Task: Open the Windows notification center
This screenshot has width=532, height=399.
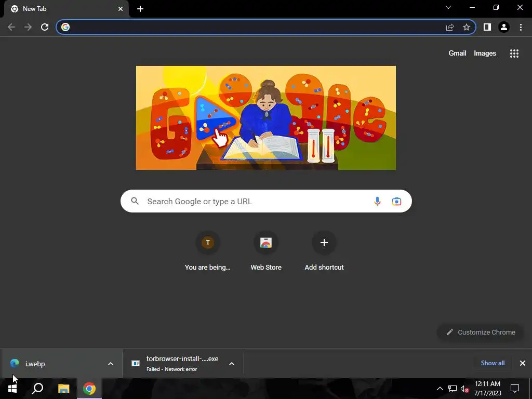Action: (515, 389)
